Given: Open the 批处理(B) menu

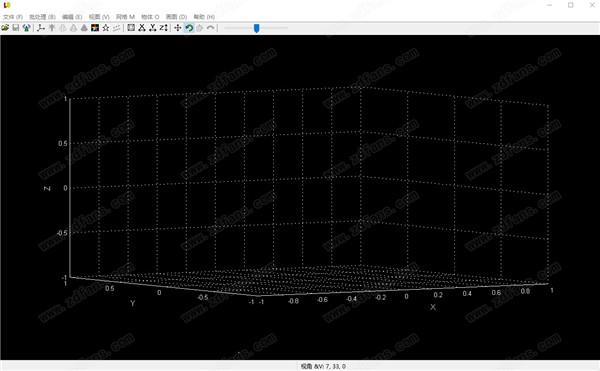Looking at the screenshot, I should pyautogui.click(x=42, y=17).
